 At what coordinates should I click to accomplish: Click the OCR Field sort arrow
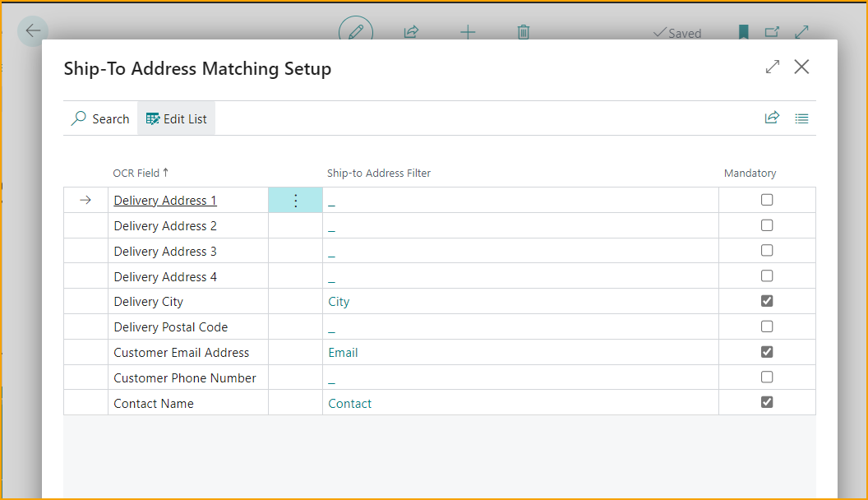click(164, 173)
